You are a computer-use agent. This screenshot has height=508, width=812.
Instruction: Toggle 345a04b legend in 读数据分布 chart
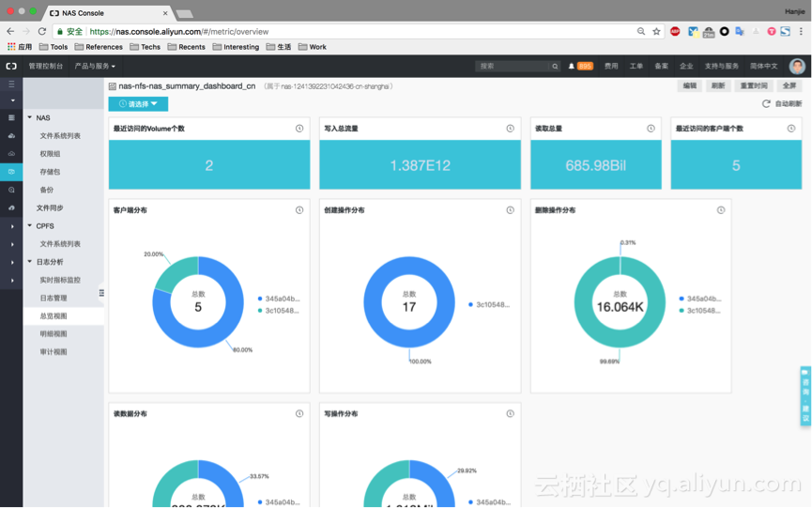pos(279,502)
